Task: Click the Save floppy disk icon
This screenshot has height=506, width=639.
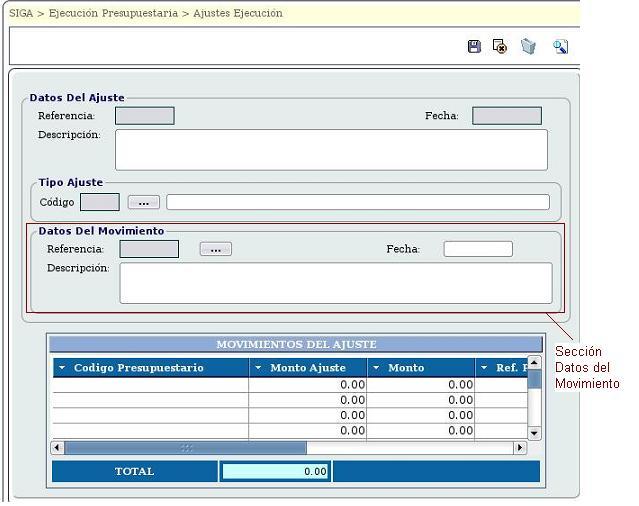Action: [475, 47]
